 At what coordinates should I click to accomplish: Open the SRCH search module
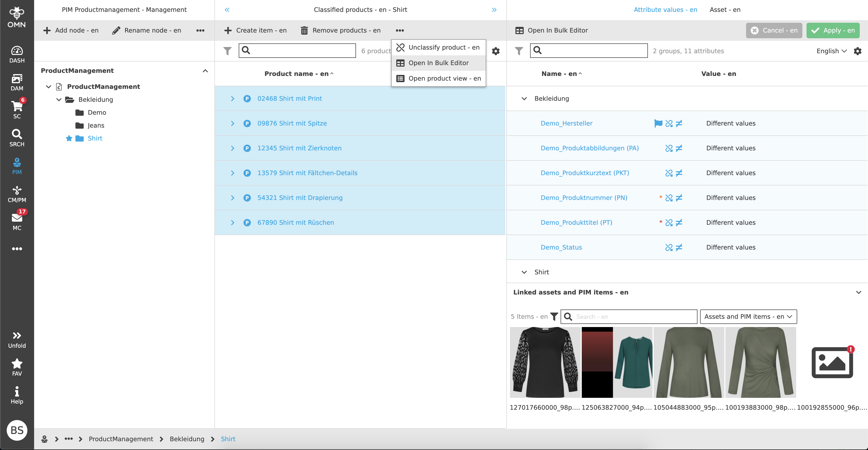click(x=17, y=136)
